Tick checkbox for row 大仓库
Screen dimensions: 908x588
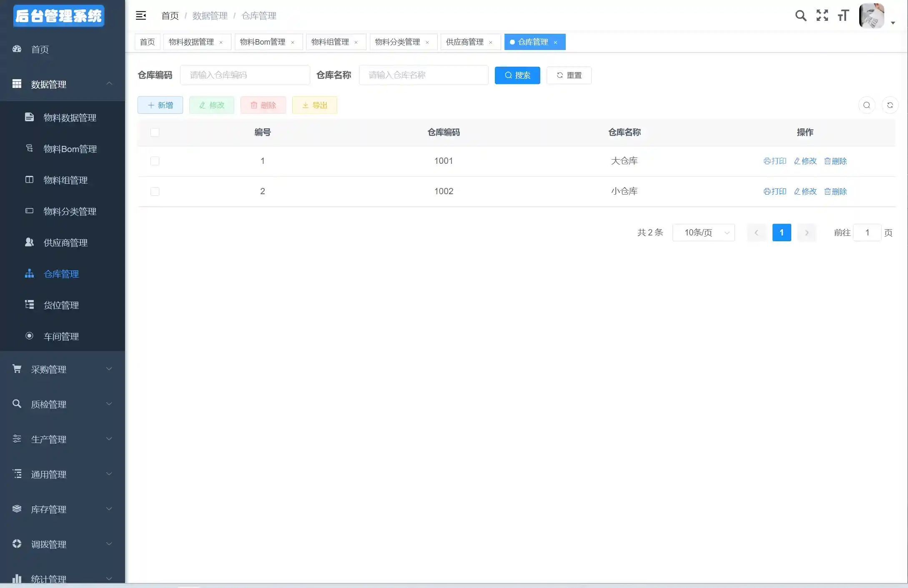(155, 161)
